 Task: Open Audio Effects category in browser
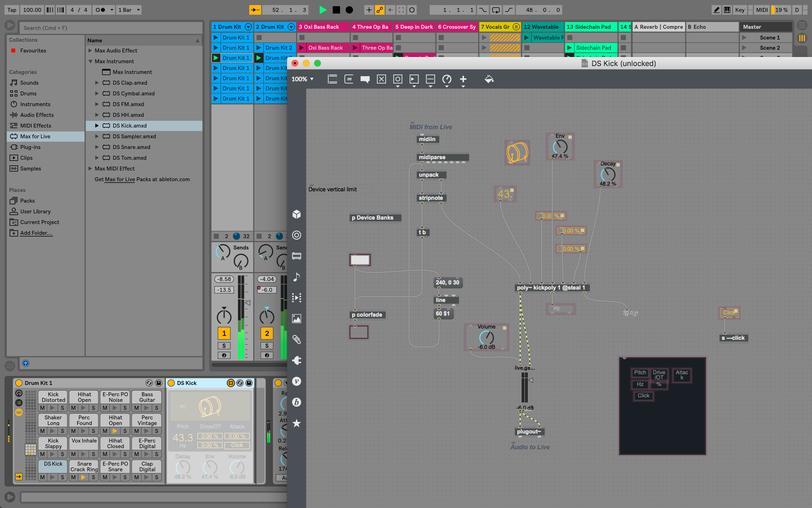[37, 115]
